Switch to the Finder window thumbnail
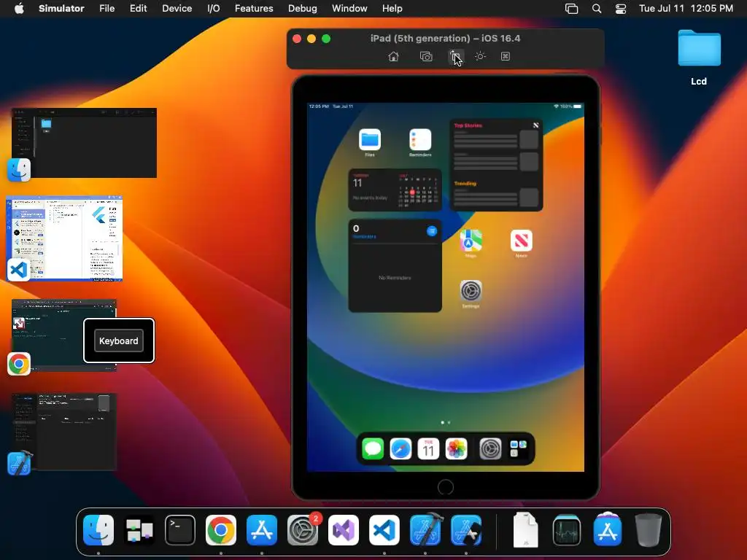Image resolution: width=747 pixels, height=560 pixels. [x=85, y=143]
